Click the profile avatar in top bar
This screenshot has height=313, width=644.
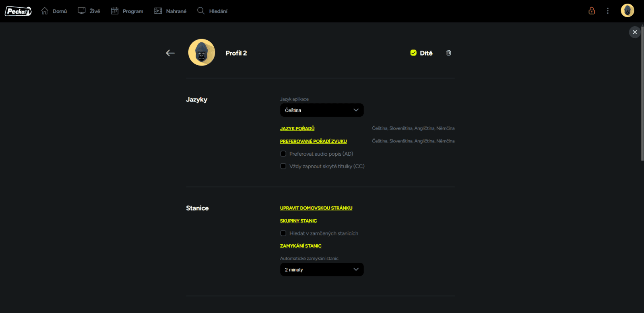pos(627,10)
